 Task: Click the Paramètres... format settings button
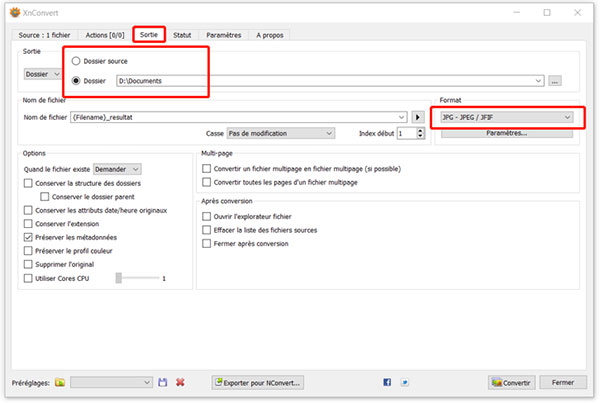(507, 133)
